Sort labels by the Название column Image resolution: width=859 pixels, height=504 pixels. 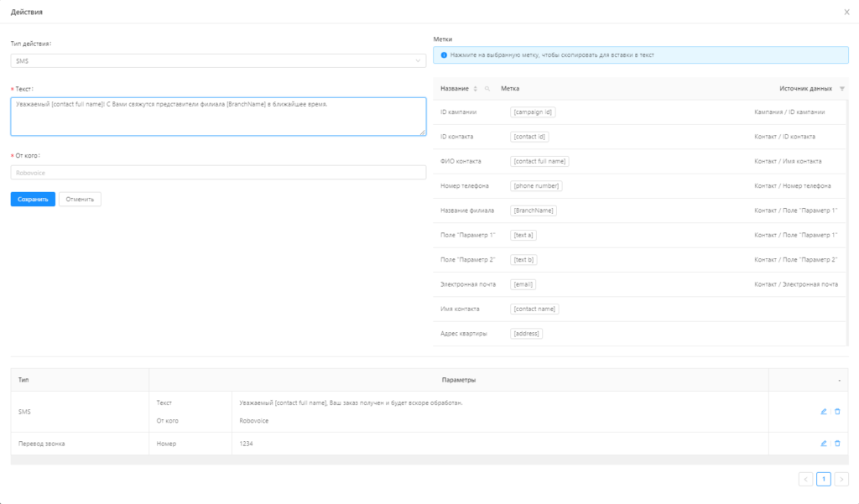pos(475,89)
